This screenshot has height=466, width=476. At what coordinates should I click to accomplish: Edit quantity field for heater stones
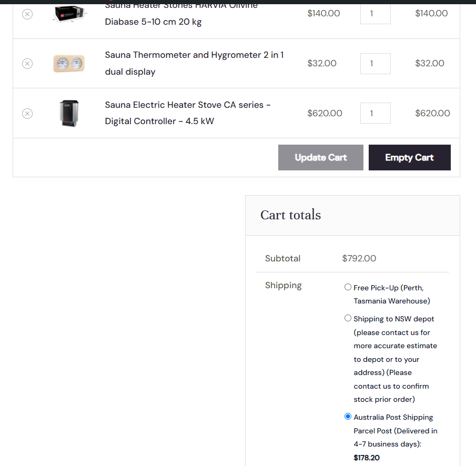point(375,14)
